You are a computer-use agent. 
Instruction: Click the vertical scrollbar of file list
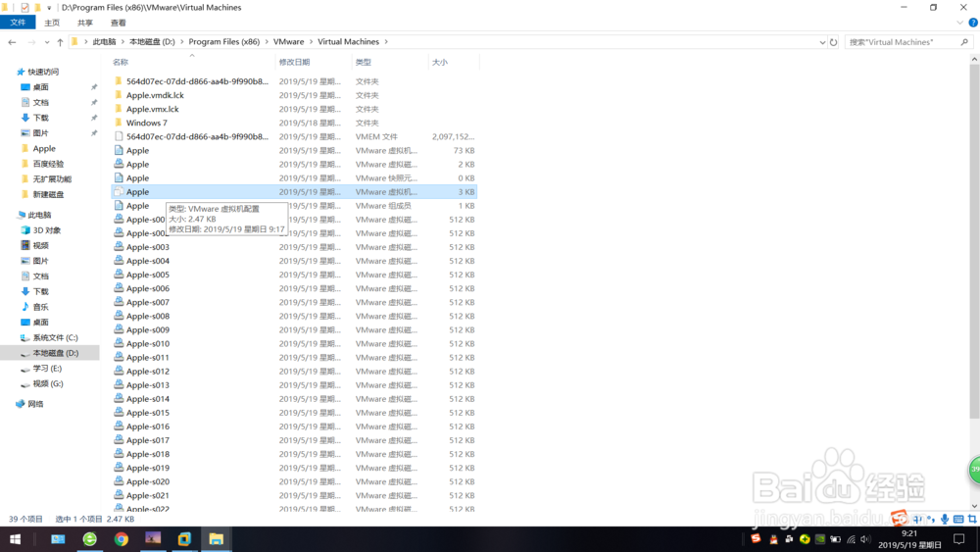coord(974,240)
